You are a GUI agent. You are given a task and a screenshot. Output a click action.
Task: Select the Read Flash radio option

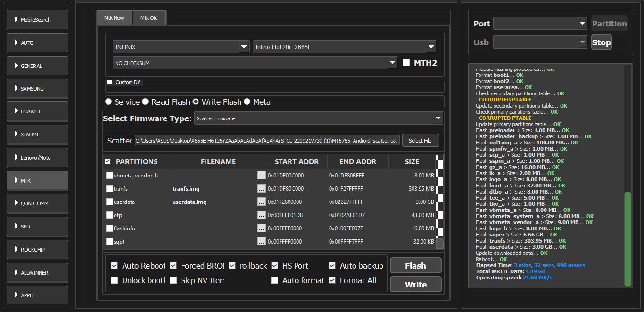tap(145, 102)
